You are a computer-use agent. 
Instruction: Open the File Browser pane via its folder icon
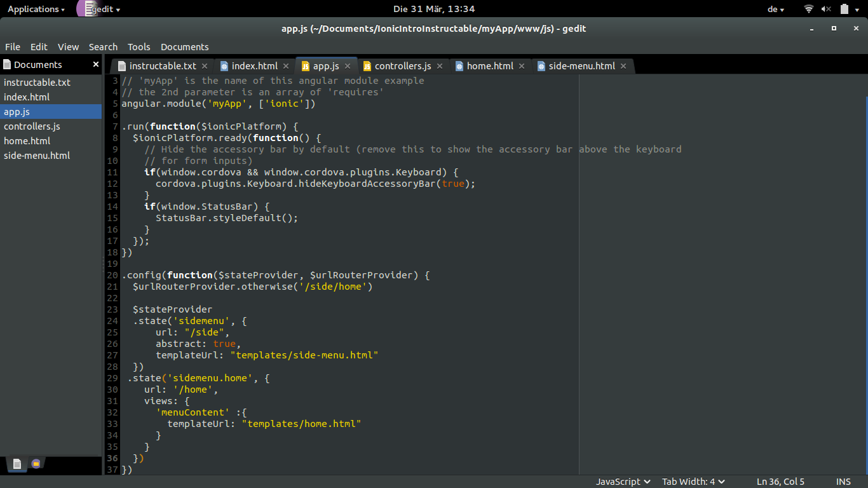(36, 464)
